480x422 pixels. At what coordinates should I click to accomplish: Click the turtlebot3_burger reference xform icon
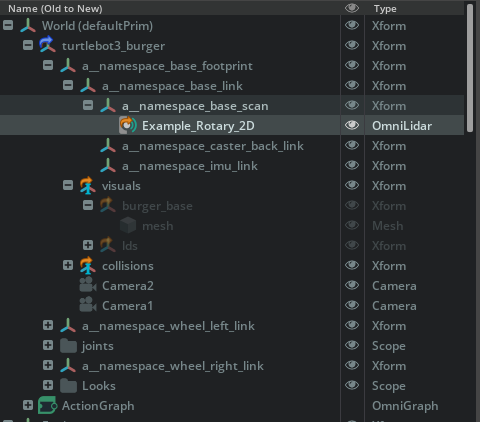(47, 45)
